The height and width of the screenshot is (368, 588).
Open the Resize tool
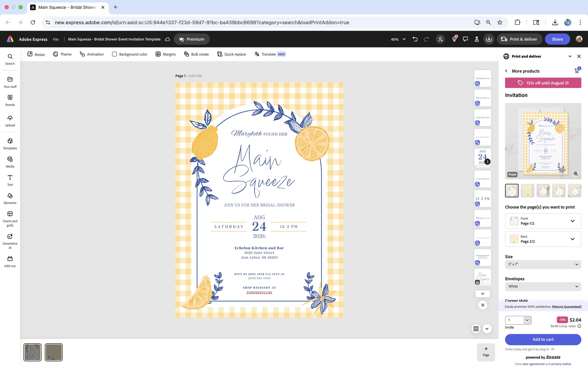[36, 54]
